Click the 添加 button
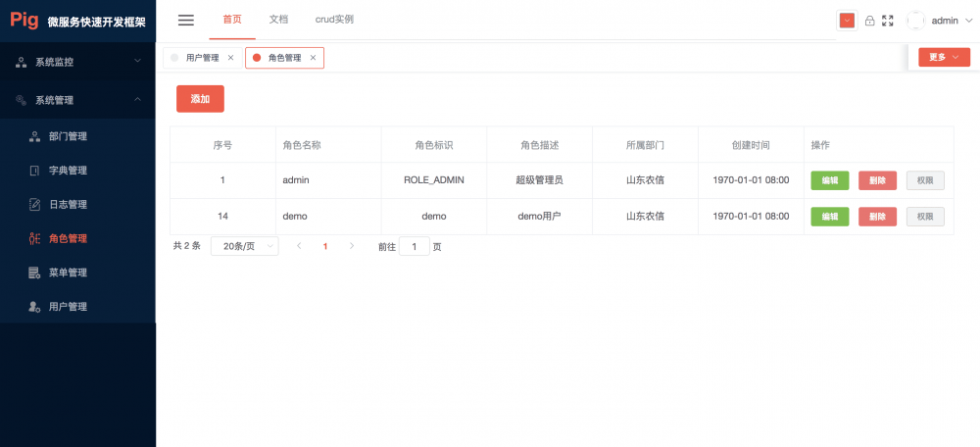980x447 pixels. 200,99
